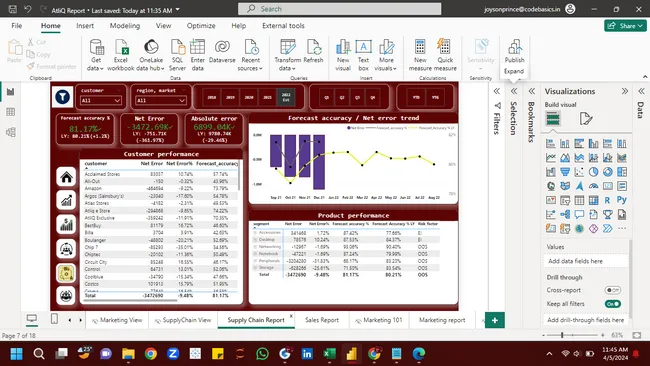This screenshot has height=366, width=650.
Task: Switch to Table view in left sidebar
Action: tap(11, 112)
